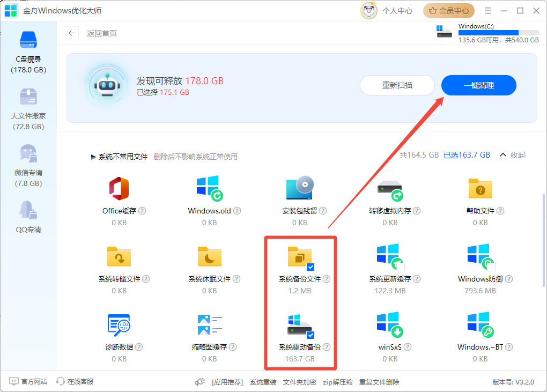Click the 系统更新缓存 icon
The image size is (547, 392).
coord(390,257)
